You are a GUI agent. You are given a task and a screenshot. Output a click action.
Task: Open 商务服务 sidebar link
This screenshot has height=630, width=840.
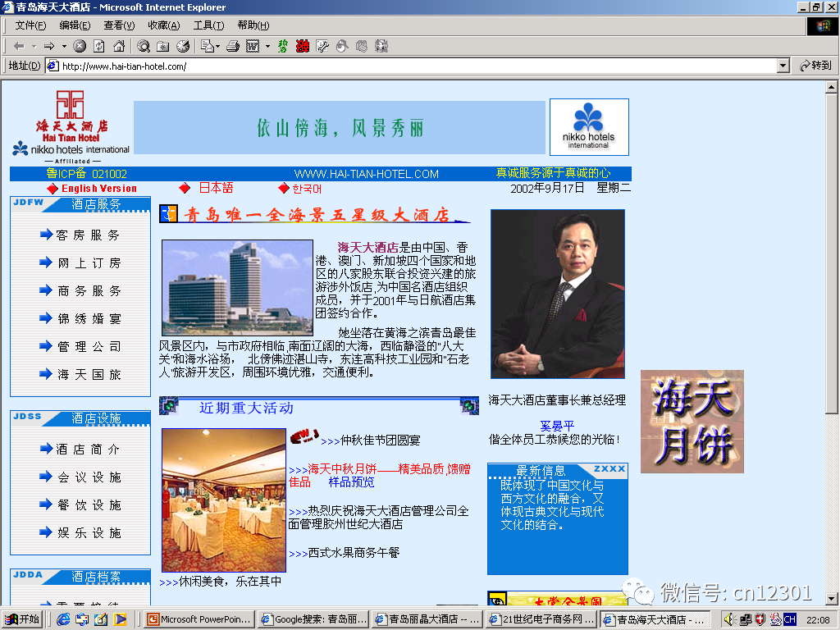click(x=89, y=291)
